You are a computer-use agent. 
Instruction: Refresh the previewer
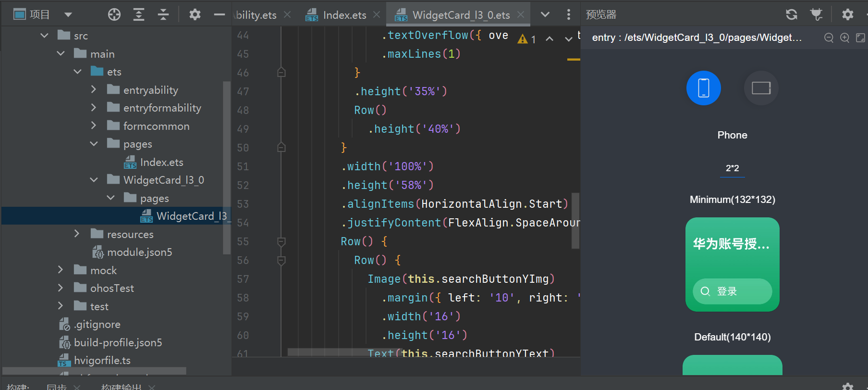[792, 14]
